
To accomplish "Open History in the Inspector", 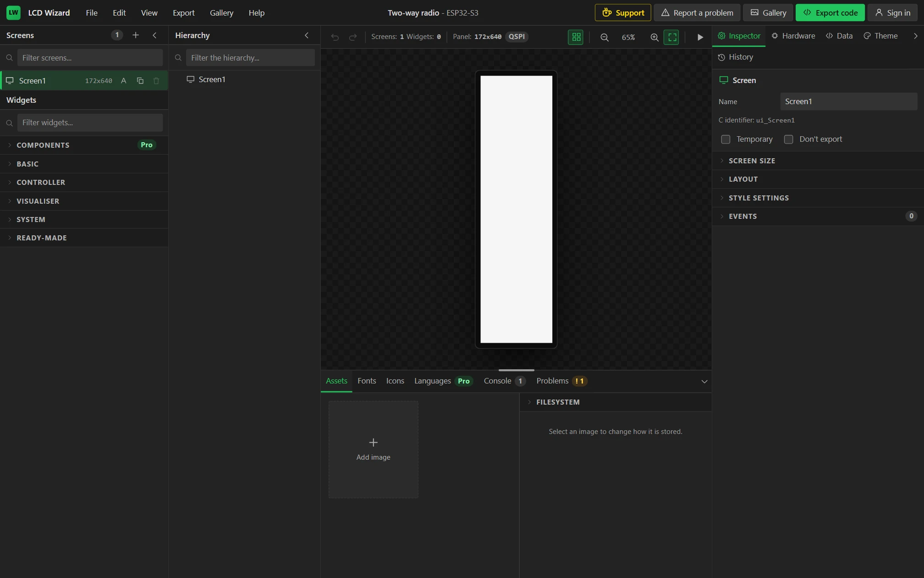I will 736,57.
